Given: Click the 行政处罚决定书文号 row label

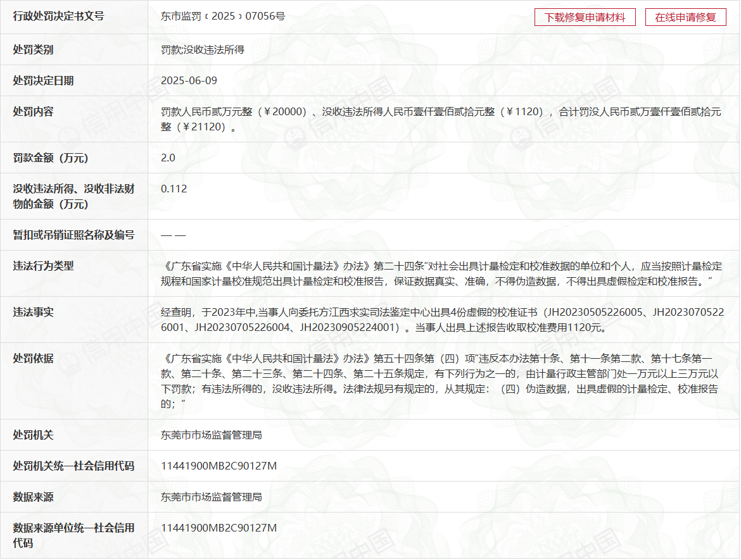Looking at the screenshot, I should (x=58, y=16).
